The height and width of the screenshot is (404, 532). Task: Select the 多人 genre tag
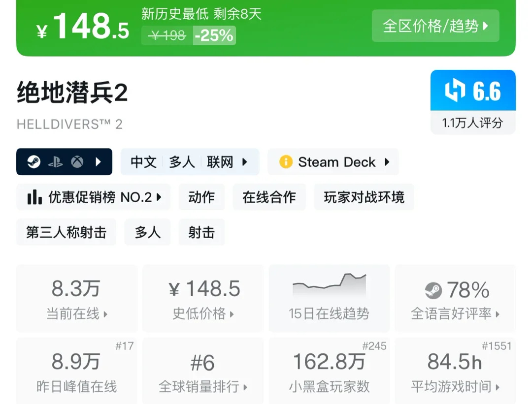pos(147,232)
